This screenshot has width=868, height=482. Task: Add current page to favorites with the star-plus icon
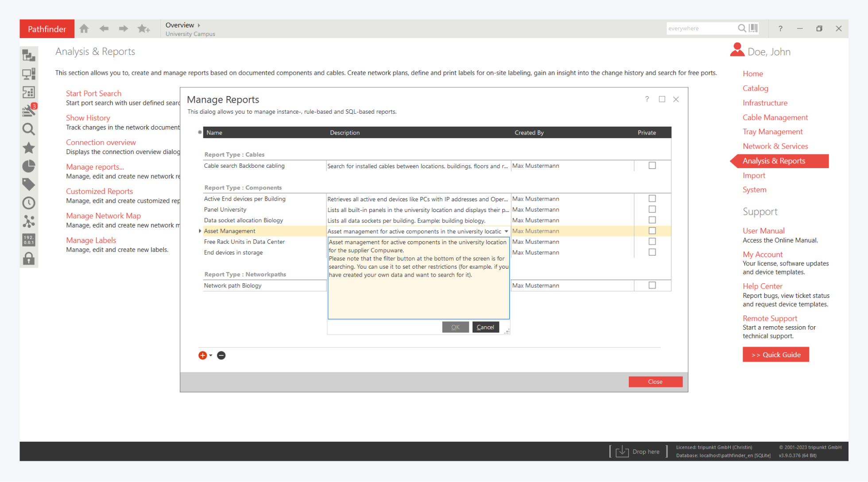[x=143, y=29]
